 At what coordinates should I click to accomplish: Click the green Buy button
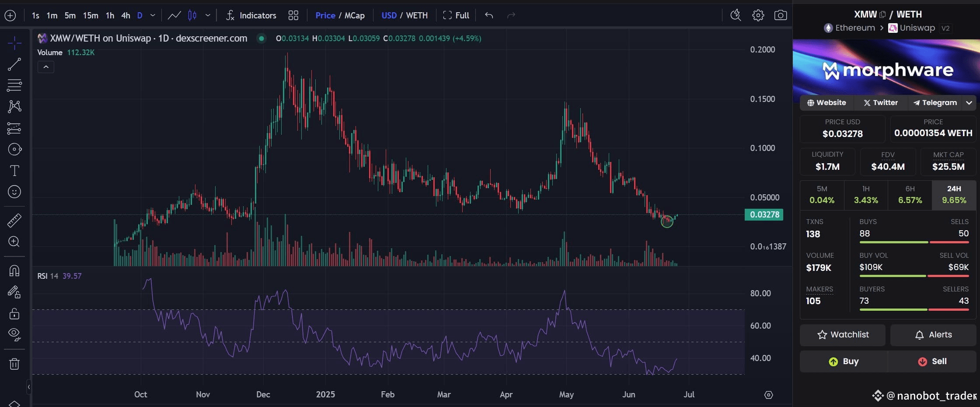pos(844,361)
